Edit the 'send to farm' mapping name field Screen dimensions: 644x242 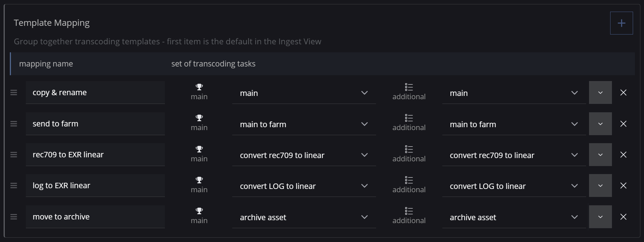[95, 124]
